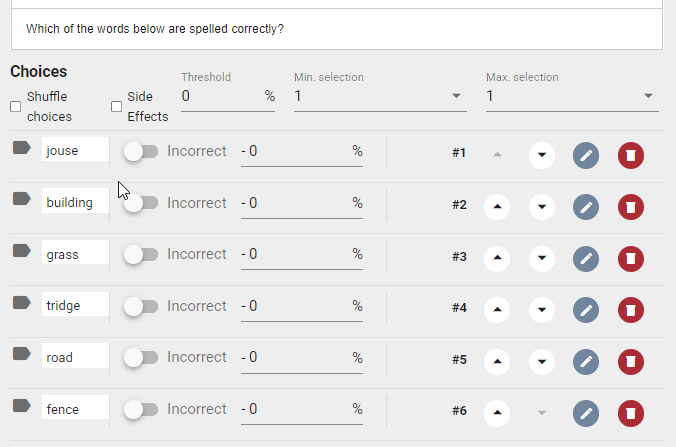Click the tag icon beside 'grass'
676x447 pixels.
point(22,251)
